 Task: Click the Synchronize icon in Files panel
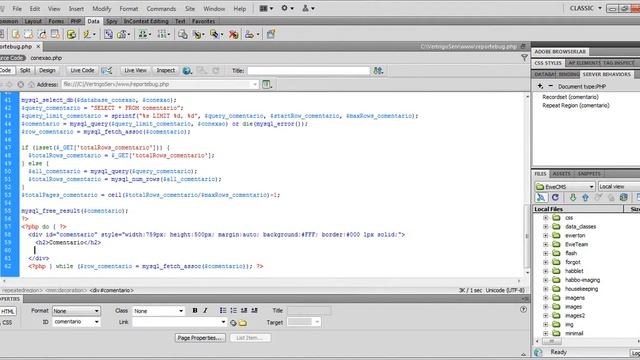click(x=623, y=198)
